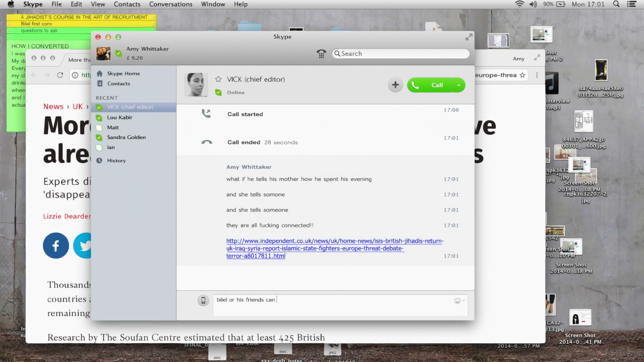This screenshot has height=362, width=644.
Task: Expand the Call button dropdown arrow
Action: 459,85
